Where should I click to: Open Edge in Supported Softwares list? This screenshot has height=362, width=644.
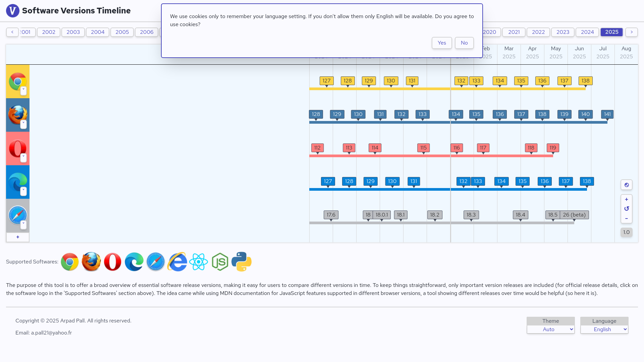(x=134, y=262)
